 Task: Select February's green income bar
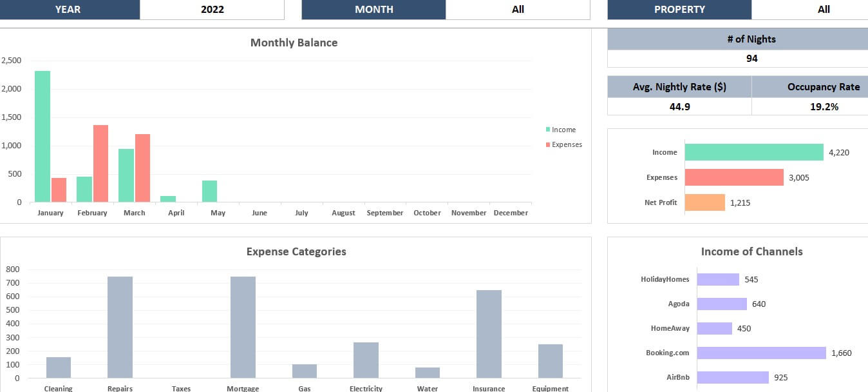tap(84, 189)
